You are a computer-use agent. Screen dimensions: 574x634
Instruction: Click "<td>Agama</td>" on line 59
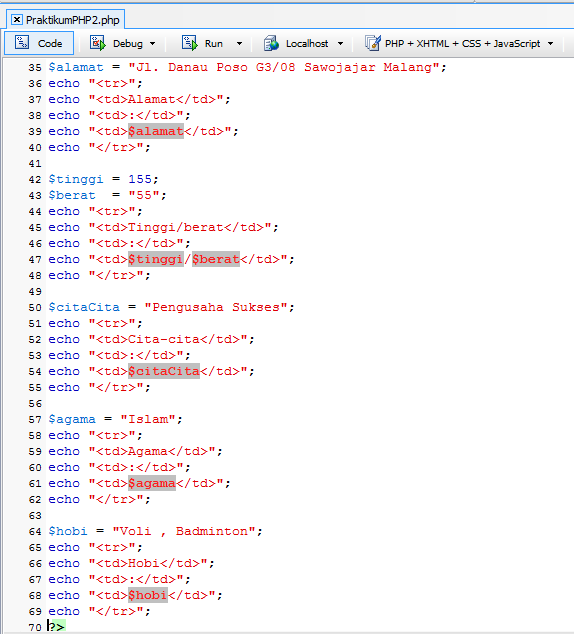click(x=152, y=451)
